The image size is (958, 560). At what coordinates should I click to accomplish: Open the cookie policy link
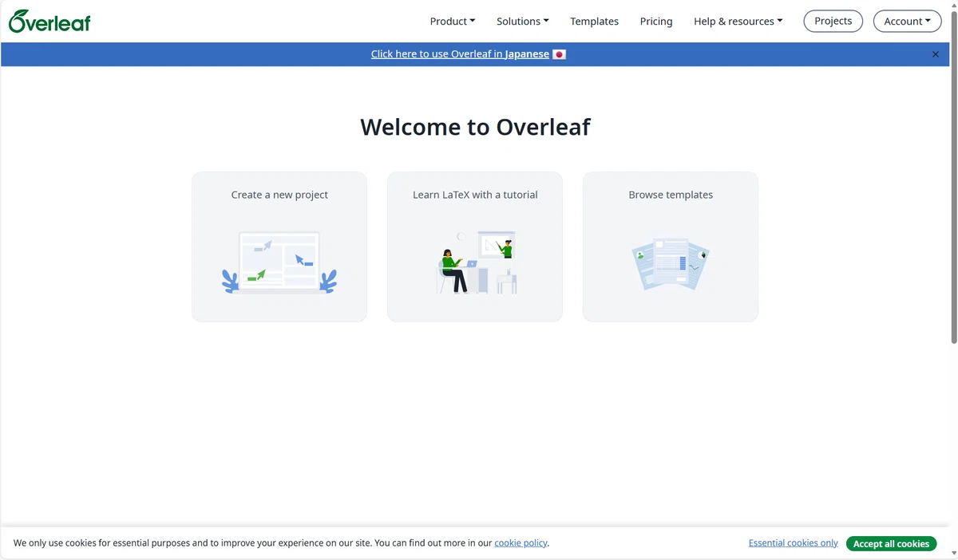pyautogui.click(x=521, y=542)
